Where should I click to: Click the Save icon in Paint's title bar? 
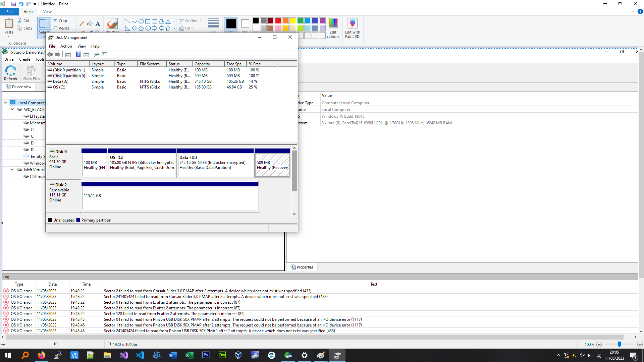point(14,4)
